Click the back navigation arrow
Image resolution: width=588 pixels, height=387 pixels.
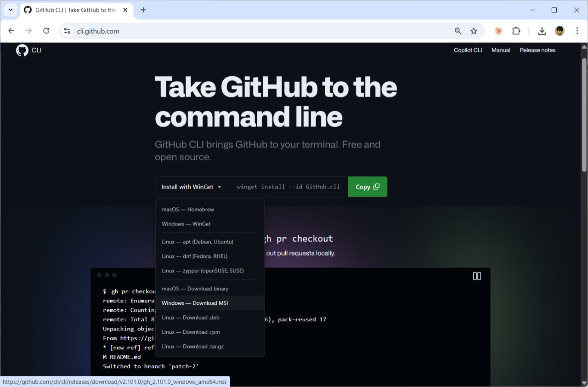tap(11, 31)
